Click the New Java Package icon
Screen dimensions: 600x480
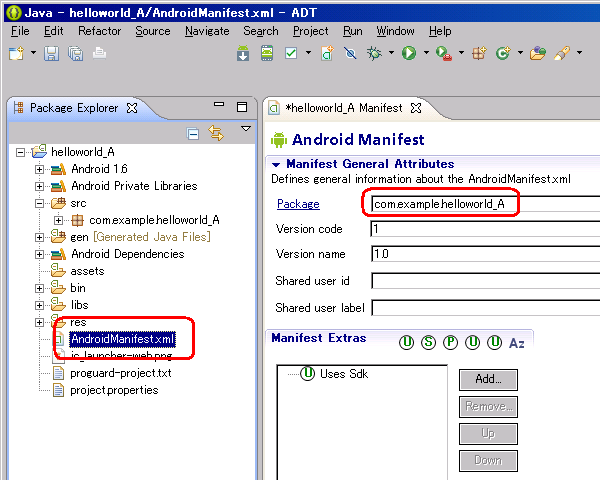click(479, 53)
